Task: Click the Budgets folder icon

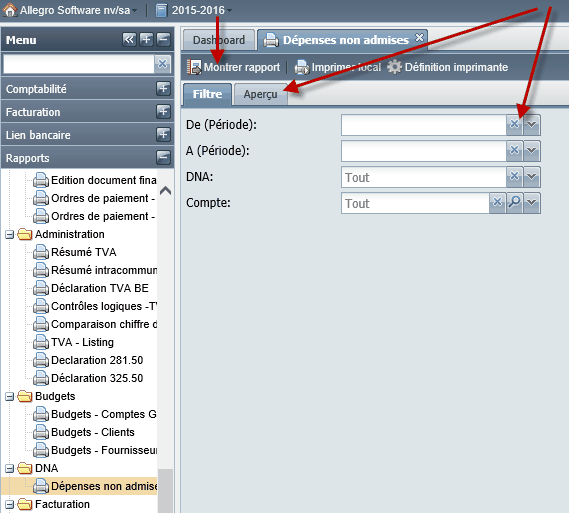Action: tap(25, 396)
